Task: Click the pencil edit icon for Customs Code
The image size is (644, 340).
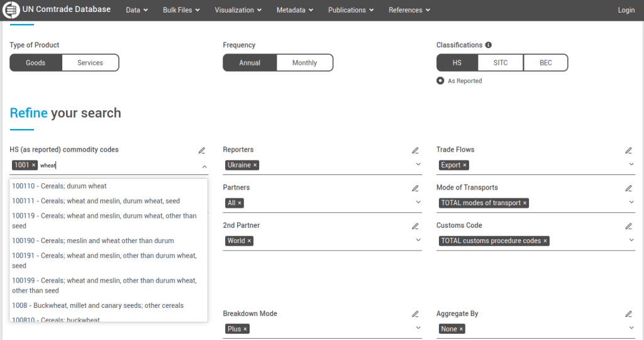Action: (628, 226)
